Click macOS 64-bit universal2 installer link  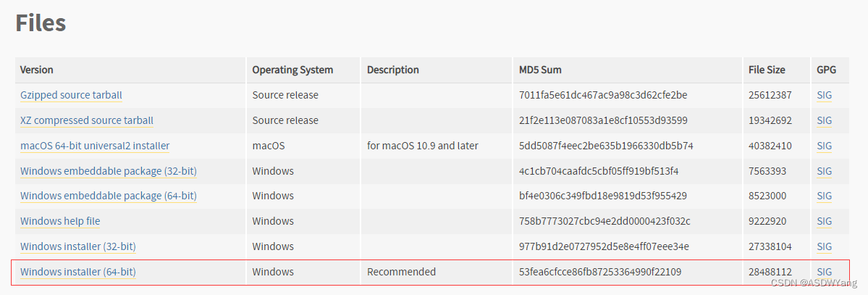click(x=95, y=146)
